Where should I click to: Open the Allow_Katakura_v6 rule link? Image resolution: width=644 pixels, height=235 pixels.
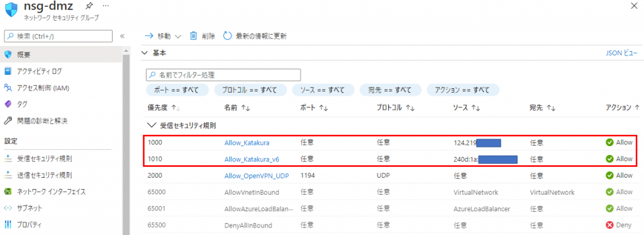pyautogui.click(x=252, y=159)
